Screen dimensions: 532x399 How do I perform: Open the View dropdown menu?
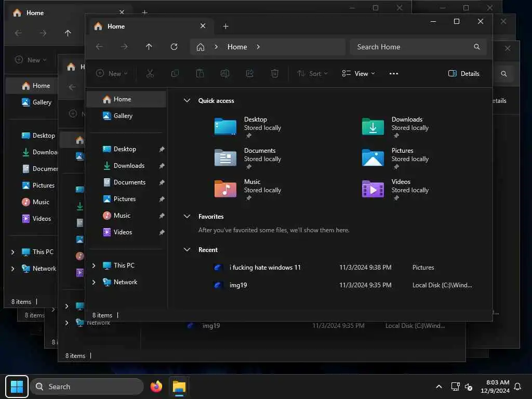click(358, 74)
